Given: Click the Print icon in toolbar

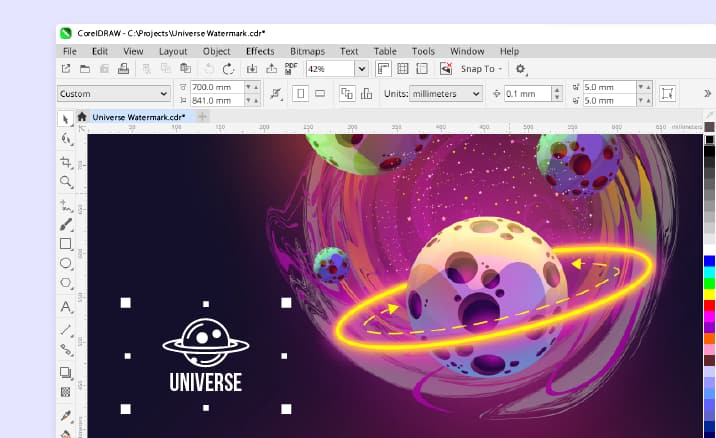Looking at the screenshot, I should pos(123,69).
